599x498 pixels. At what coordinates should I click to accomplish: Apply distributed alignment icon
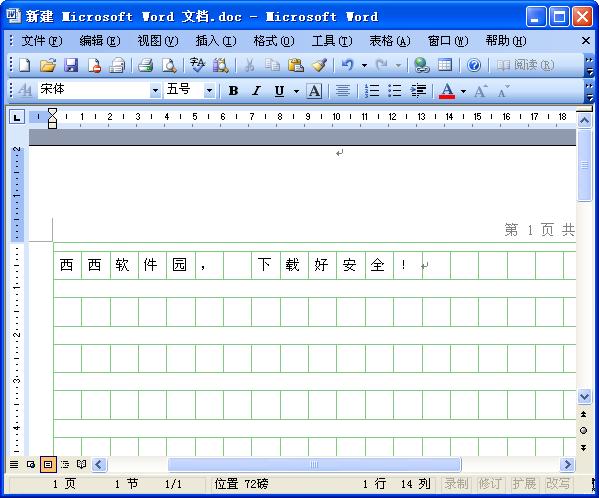pyautogui.click(x=343, y=91)
